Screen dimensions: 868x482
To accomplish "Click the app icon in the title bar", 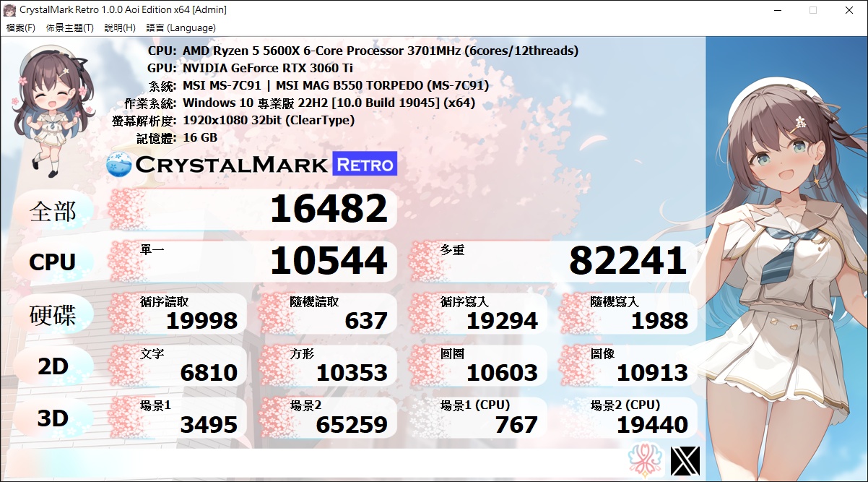I will (10, 10).
